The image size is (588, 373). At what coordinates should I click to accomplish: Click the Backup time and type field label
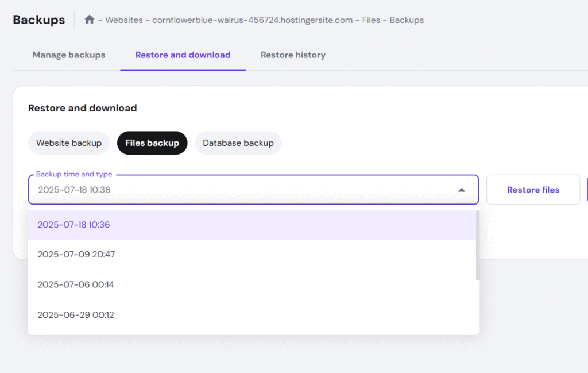pos(74,174)
